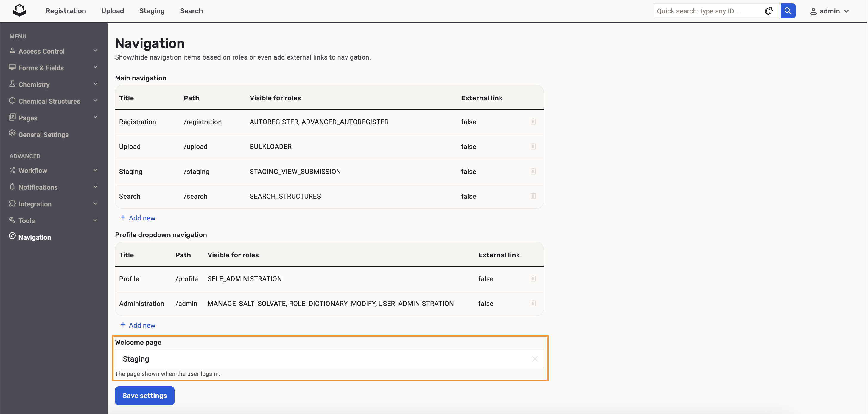Click the structure search icon in quick search
This screenshot has width=868, height=414.
(x=769, y=11)
